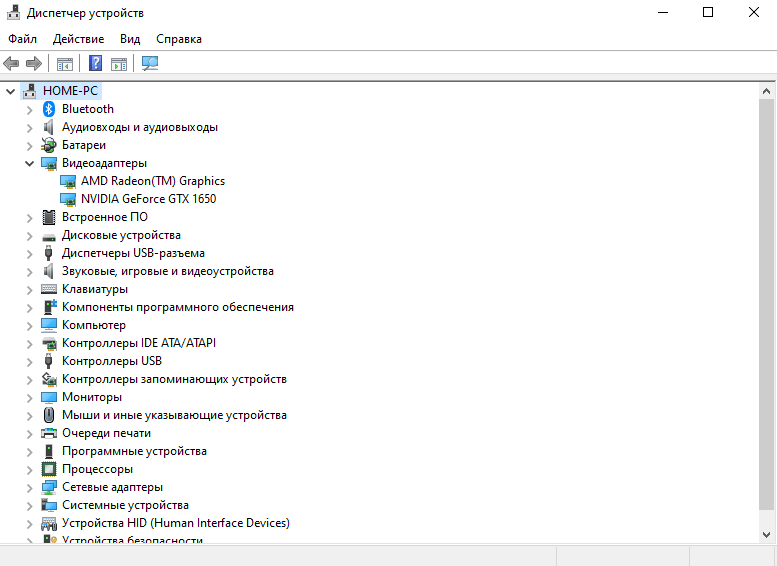Expand the Мониторы category

(x=30, y=398)
